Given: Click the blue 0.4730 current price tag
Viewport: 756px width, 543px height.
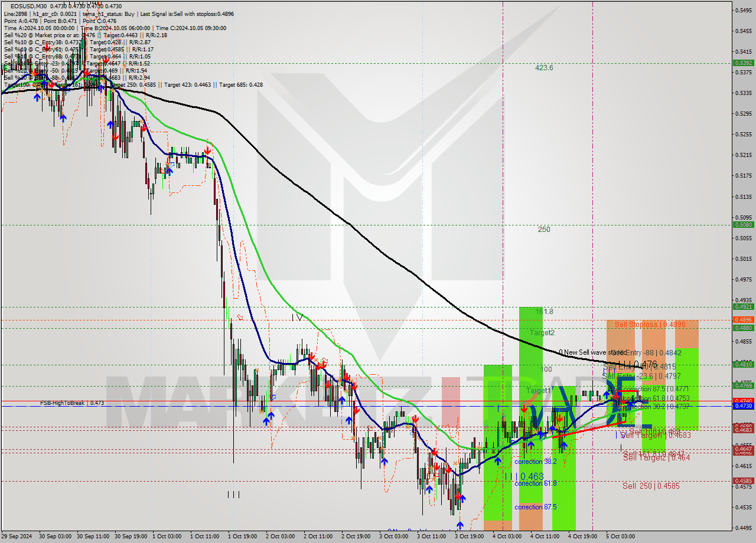Looking at the screenshot, I should 743,406.
